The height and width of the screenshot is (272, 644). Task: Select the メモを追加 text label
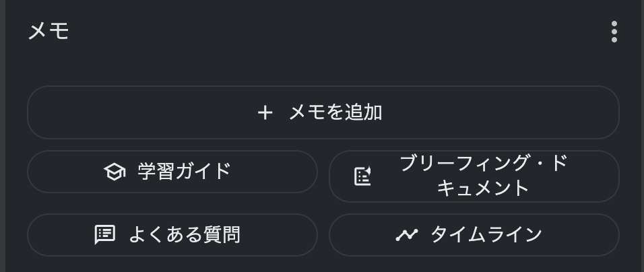click(335, 112)
